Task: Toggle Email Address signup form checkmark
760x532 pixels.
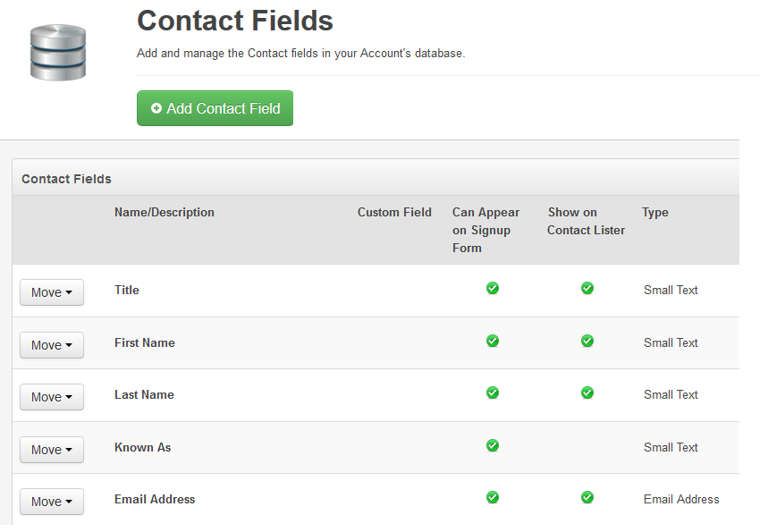Action: tap(493, 498)
